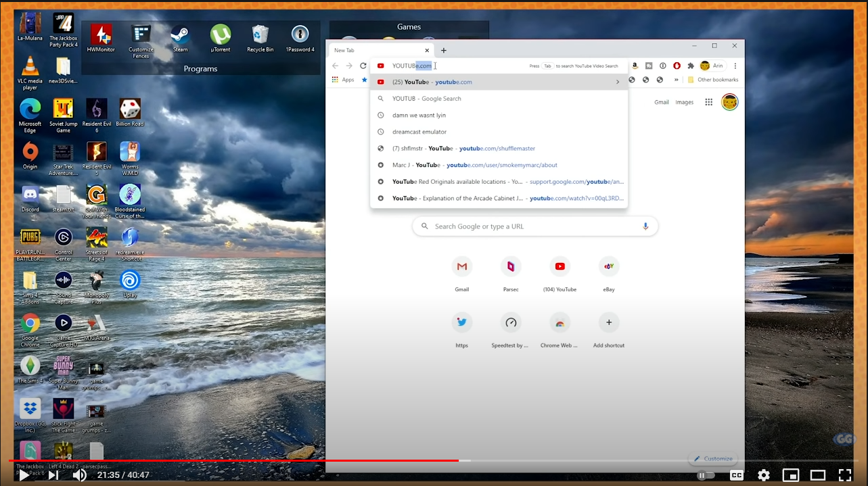The image size is (868, 486).
Task: Seek on the red video progress bar
Action: (x=233, y=461)
